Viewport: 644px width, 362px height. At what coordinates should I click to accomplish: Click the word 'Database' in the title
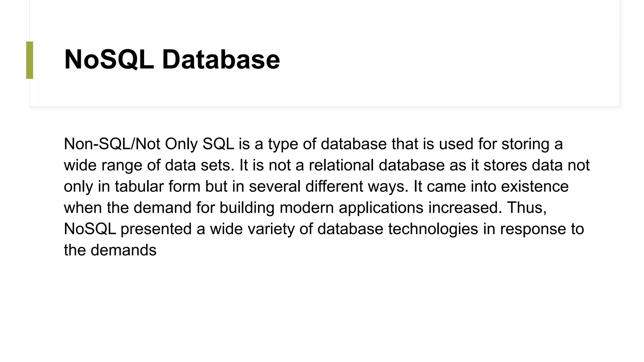click(221, 59)
